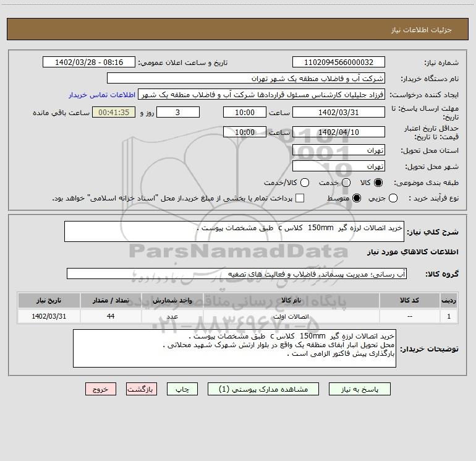Click the بازگشت back button
Image resolution: width=476 pixels, height=461 pixels.
coord(142,389)
